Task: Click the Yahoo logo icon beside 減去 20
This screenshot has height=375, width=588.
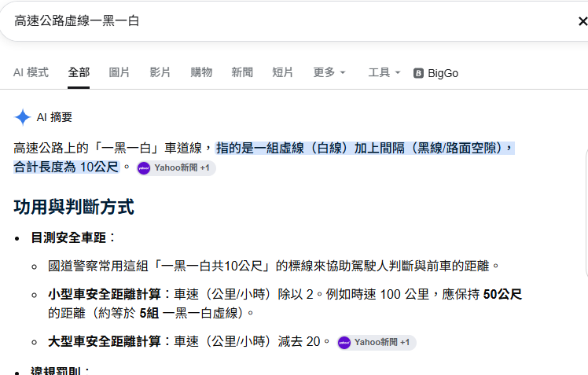Action: tap(344, 343)
